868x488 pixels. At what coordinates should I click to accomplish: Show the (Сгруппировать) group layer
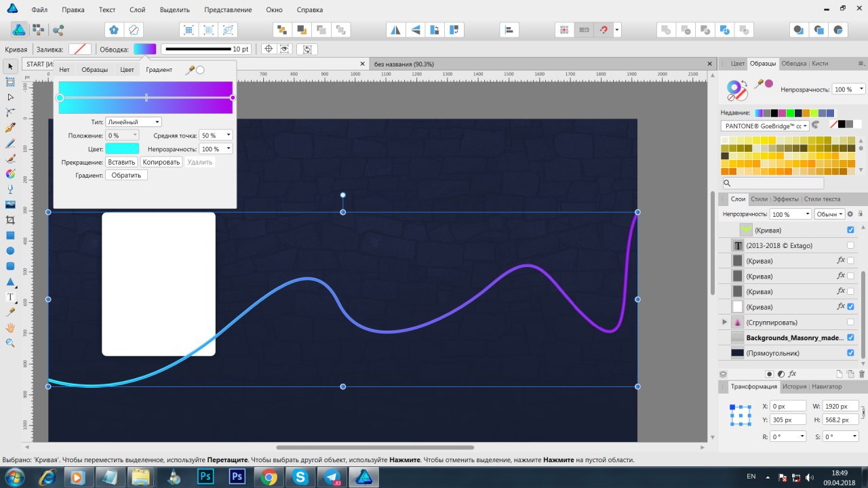(850, 322)
